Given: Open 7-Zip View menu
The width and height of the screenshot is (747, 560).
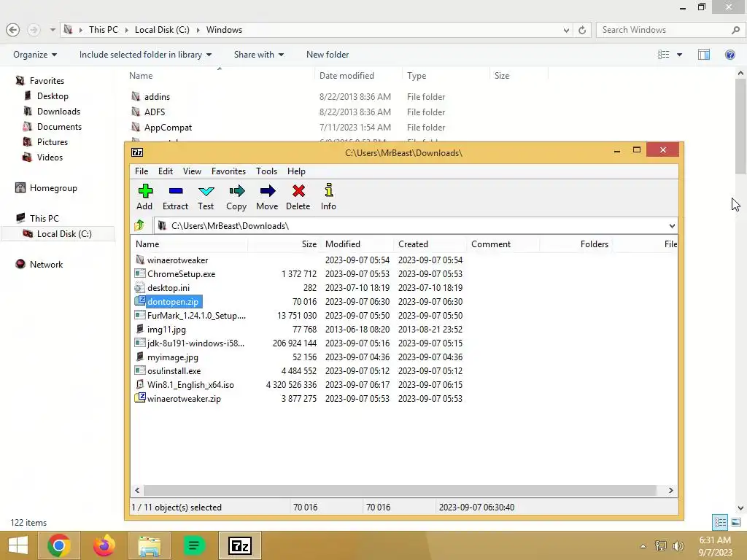Looking at the screenshot, I should tap(192, 171).
